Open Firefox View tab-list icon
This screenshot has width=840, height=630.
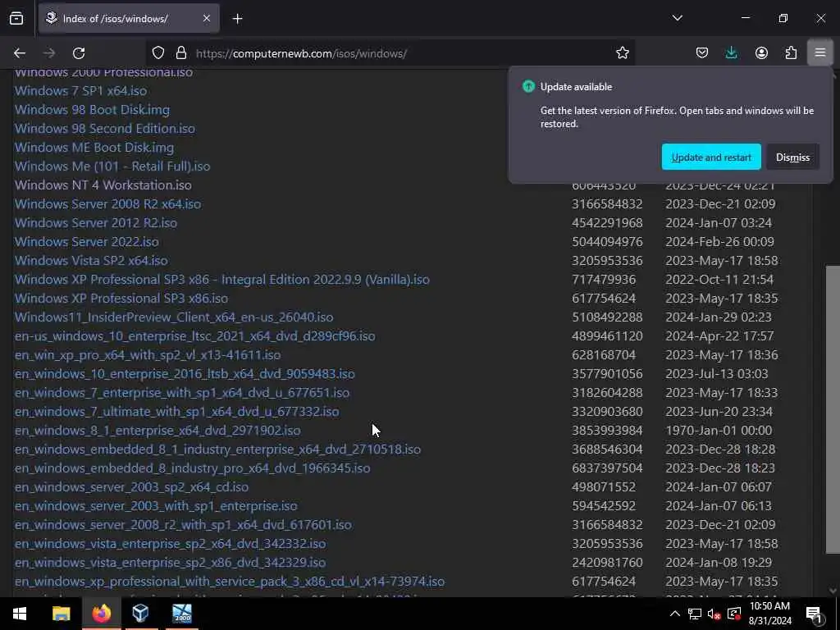[16, 18]
